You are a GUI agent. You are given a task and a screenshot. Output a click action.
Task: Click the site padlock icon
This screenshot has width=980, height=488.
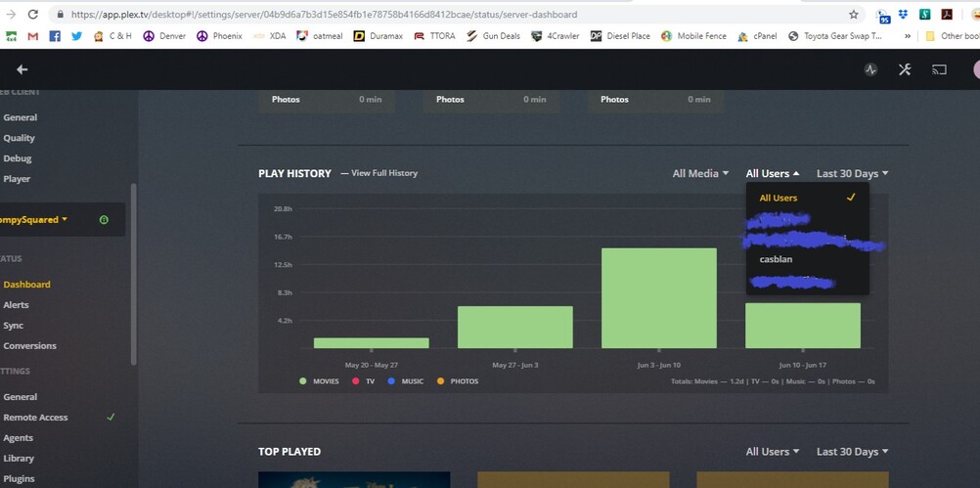pos(60,14)
